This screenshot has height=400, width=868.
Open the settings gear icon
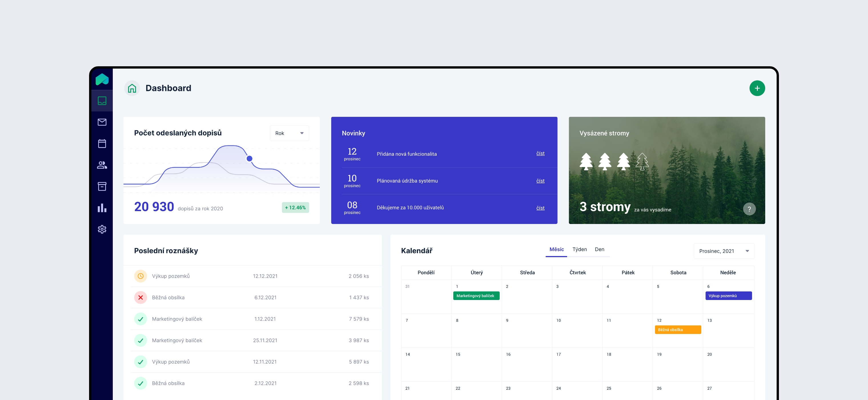(102, 229)
